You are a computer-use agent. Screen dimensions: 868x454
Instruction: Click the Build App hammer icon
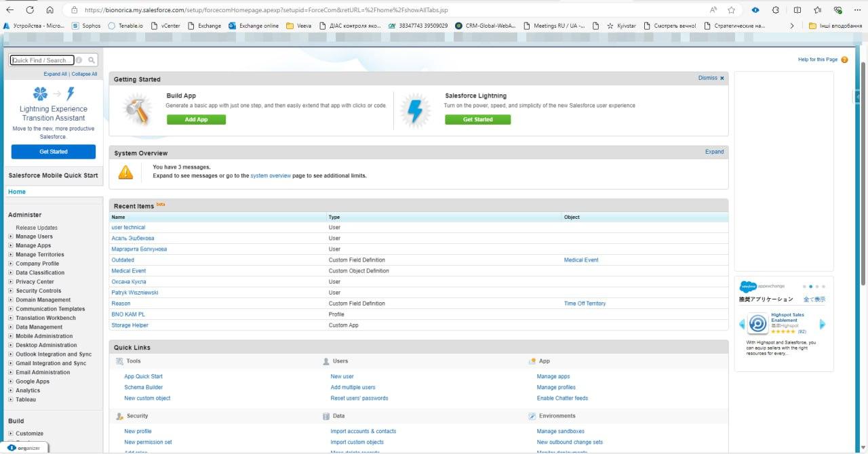pyautogui.click(x=138, y=110)
